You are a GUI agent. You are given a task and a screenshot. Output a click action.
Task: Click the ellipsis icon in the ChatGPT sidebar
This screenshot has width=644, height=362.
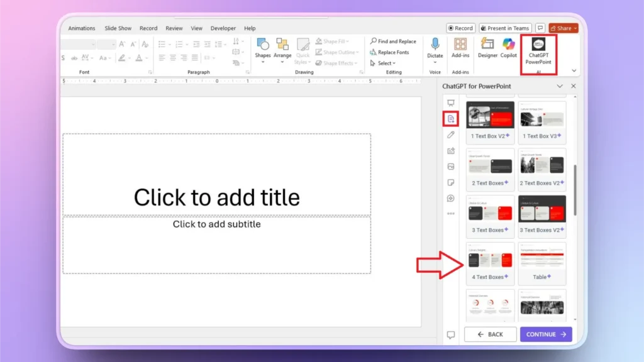(450, 213)
